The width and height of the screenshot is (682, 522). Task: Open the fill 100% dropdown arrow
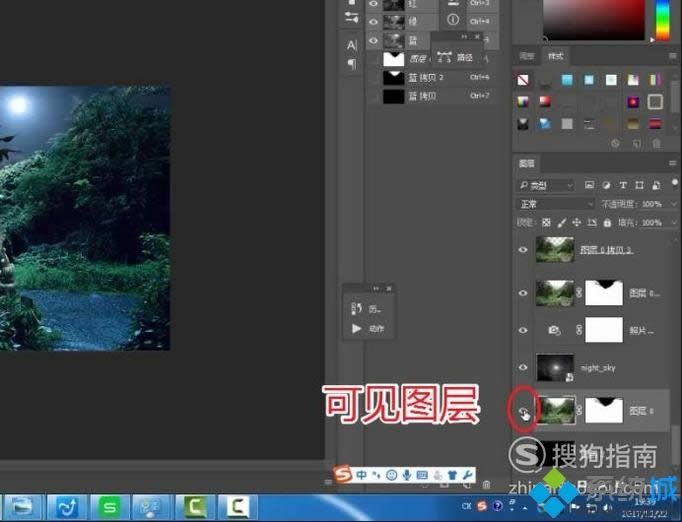click(673, 223)
